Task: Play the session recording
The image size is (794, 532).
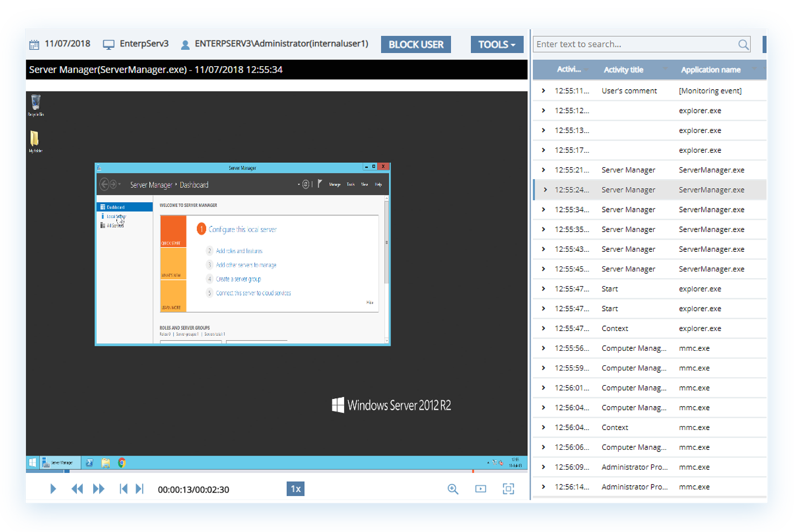Action: tap(53, 489)
